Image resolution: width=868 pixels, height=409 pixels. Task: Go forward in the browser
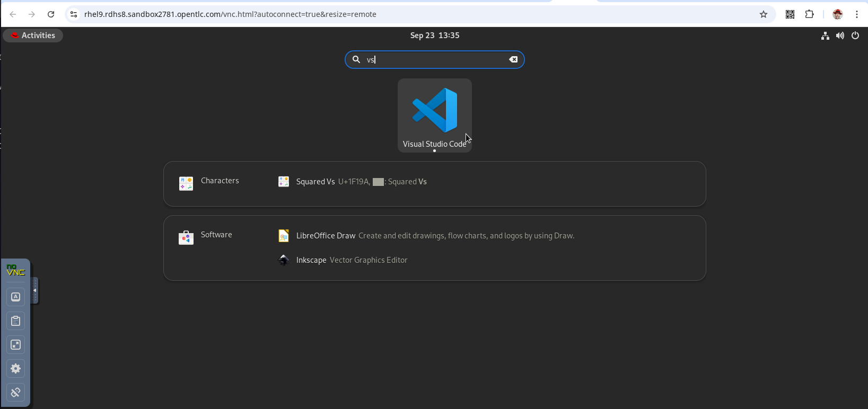point(32,14)
